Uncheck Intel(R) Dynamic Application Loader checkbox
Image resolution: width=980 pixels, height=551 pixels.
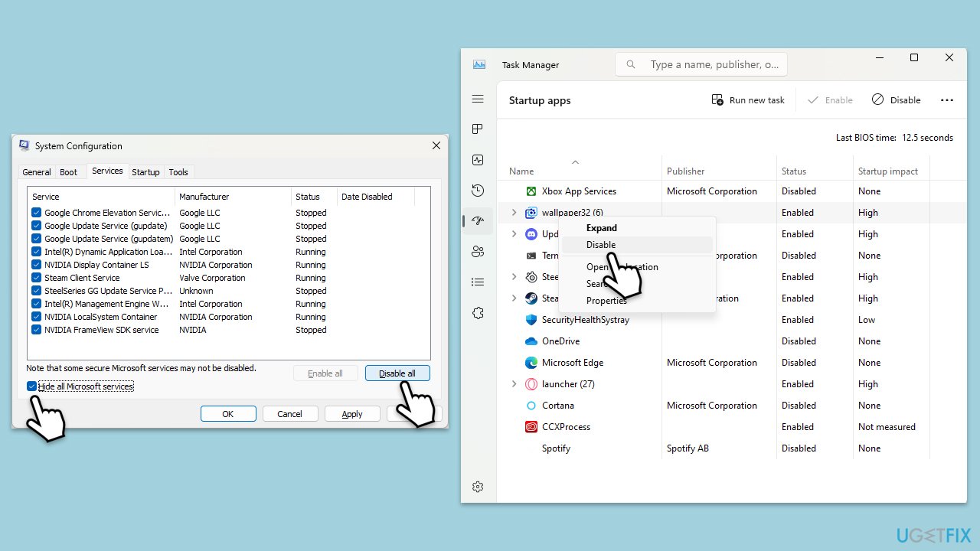point(37,252)
